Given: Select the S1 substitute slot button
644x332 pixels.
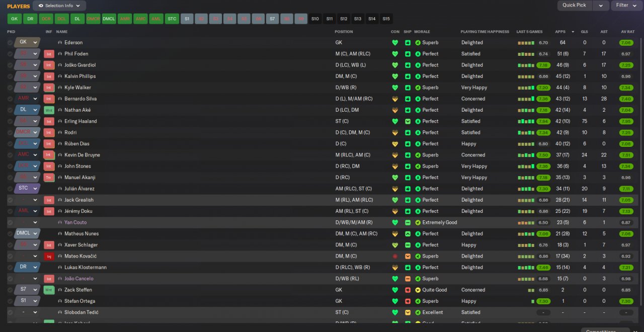Looking at the screenshot, I should tap(187, 19).
